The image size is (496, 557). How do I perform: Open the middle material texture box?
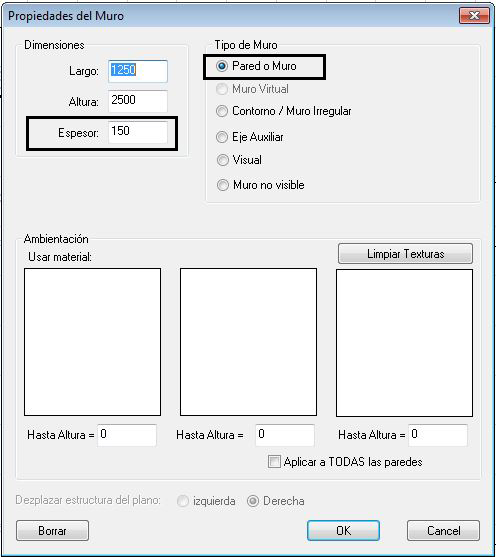(x=248, y=342)
